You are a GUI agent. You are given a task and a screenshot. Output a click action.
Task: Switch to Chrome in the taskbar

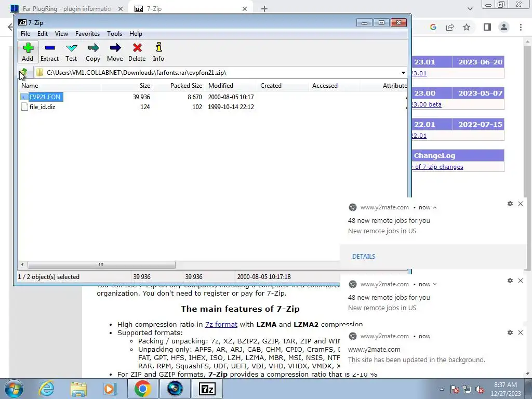coord(142,389)
